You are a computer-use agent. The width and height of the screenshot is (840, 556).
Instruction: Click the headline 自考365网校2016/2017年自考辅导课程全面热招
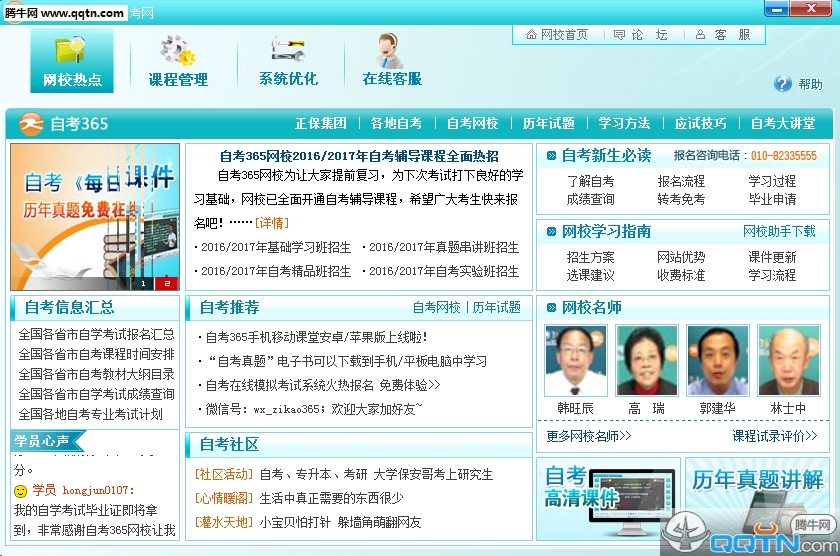[359, 156]
